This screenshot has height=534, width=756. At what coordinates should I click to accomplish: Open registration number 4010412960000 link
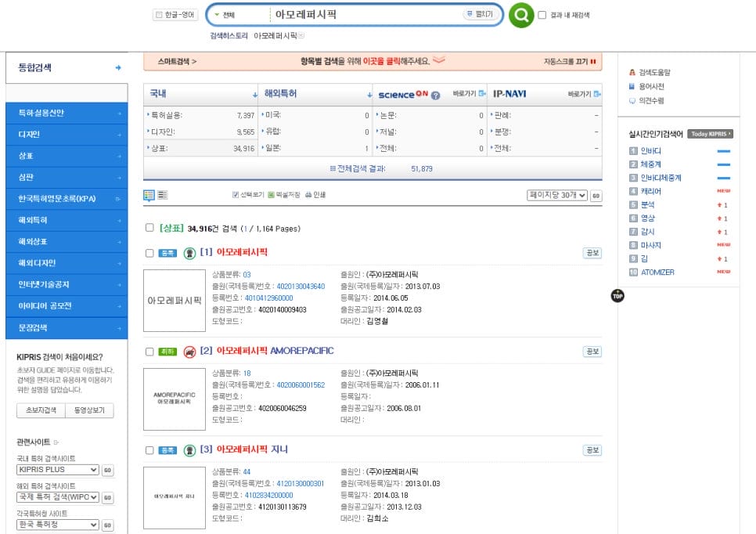click(269, 298)
